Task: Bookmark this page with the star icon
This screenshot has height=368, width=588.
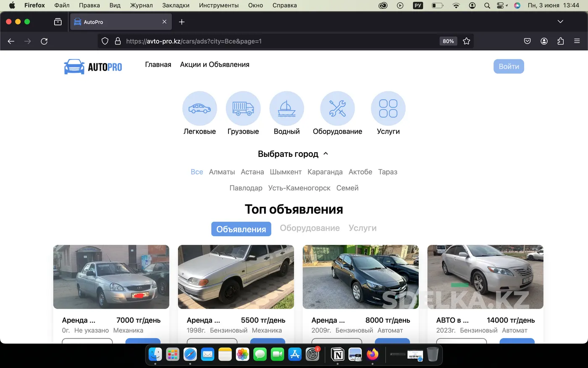Action: (466, 41)
